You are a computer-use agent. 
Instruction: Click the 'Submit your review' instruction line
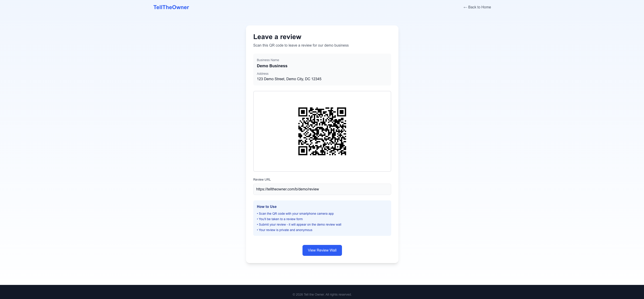(299, 225)
